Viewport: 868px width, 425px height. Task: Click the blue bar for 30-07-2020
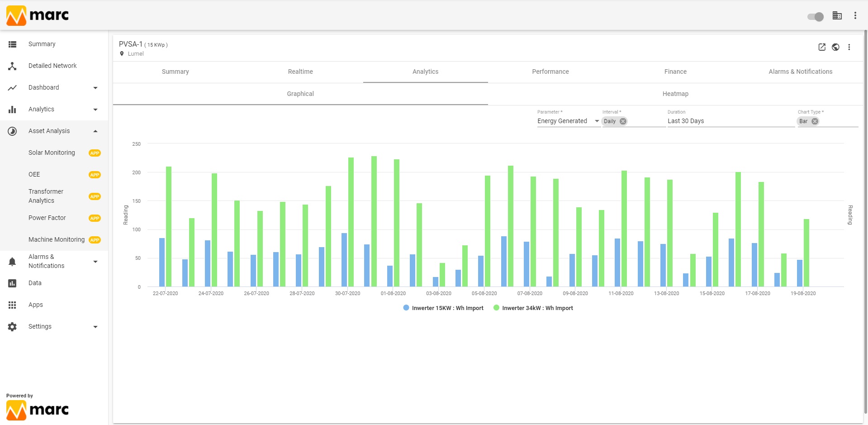coord(344,260)
